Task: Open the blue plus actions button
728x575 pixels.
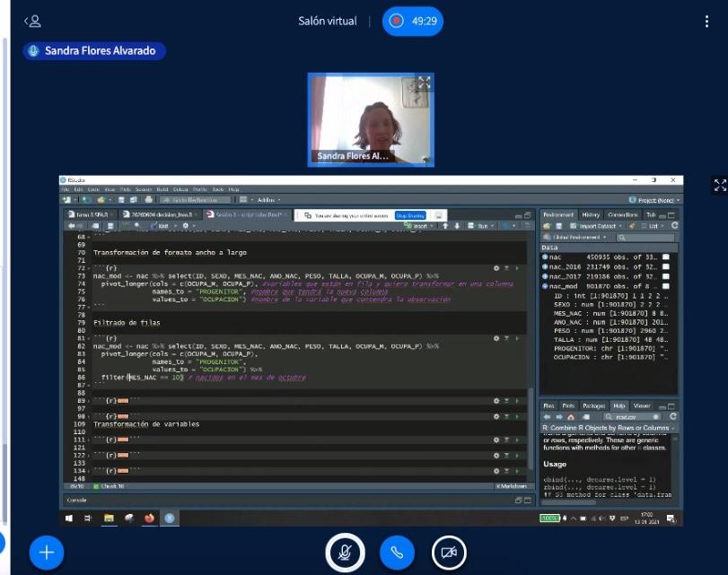Action: (47, 553)
